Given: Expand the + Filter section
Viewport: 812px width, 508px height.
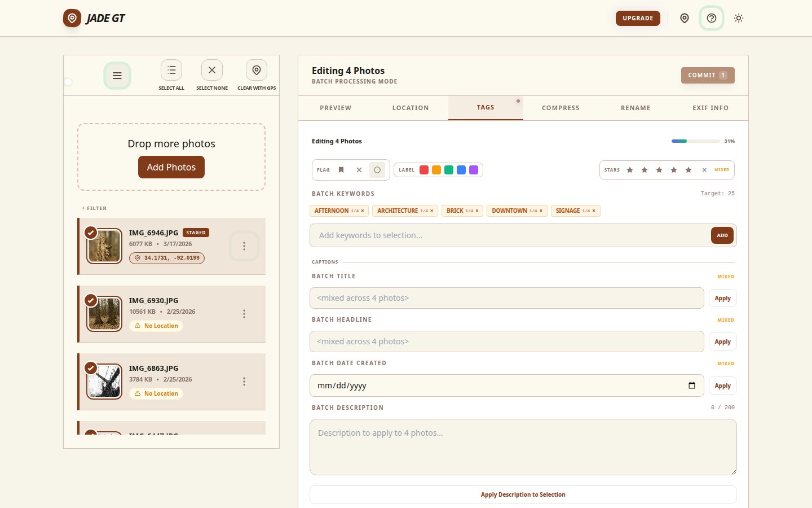Looking at the screenshot, I should (94, 208).
